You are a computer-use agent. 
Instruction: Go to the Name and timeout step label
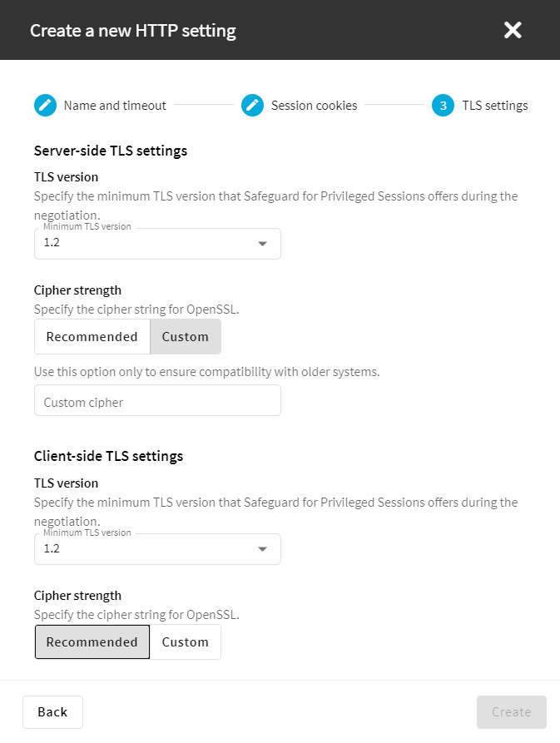coord(115,106)
